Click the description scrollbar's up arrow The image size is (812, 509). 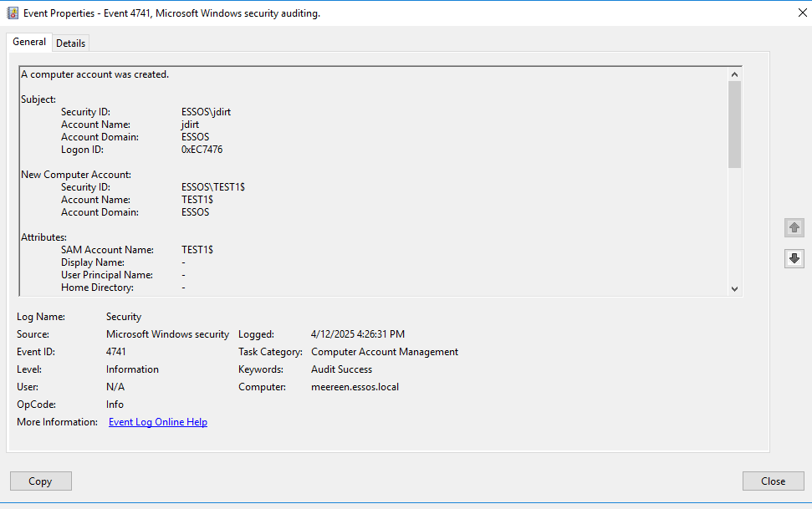click(734, 74)
